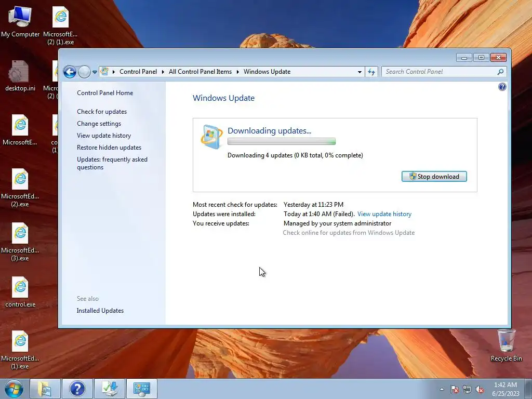Open View update history in sidebar
The image size is (532, 399).
coord(104,136)
